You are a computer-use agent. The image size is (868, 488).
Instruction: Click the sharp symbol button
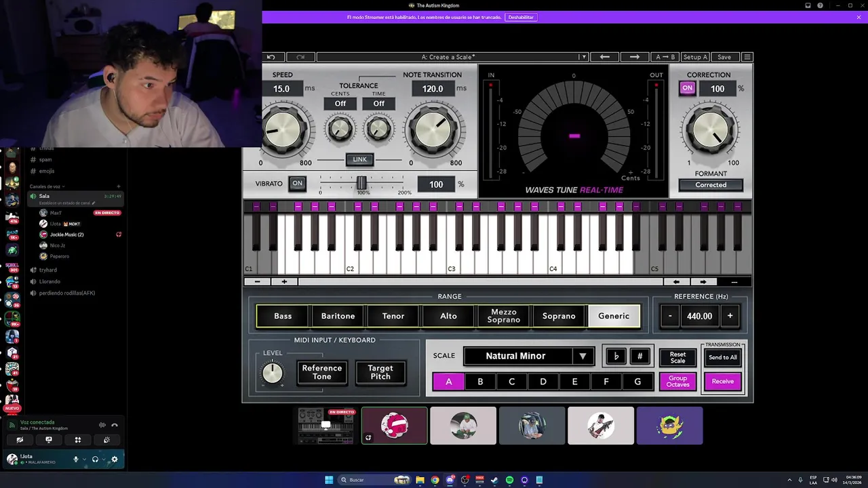point(639,356)
